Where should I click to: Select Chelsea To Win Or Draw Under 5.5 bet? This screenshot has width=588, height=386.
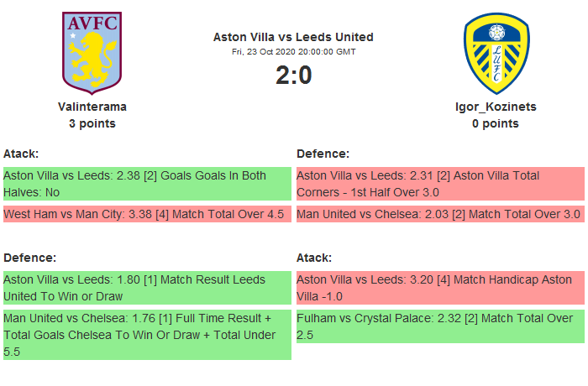coord(146,335)
